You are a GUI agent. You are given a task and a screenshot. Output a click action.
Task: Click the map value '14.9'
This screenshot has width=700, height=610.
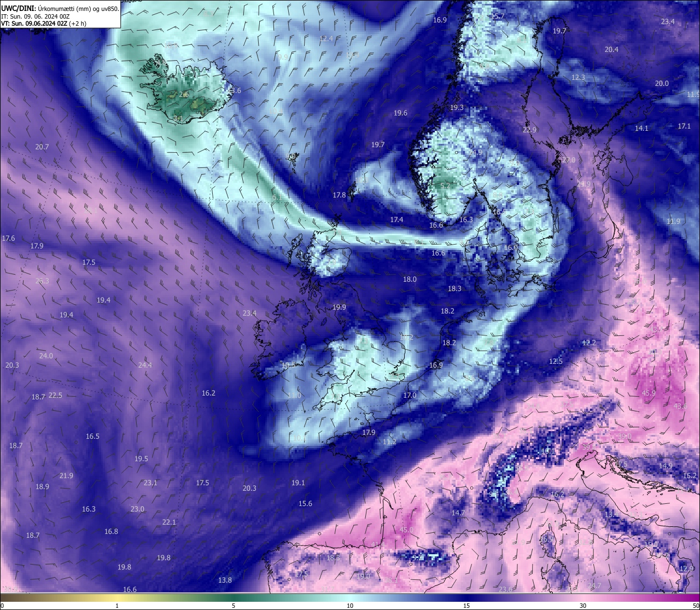click(x=666, y=466)
